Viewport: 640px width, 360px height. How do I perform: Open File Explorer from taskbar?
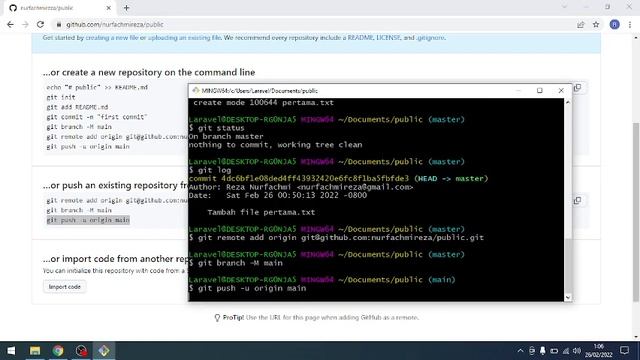click(35, 351)
